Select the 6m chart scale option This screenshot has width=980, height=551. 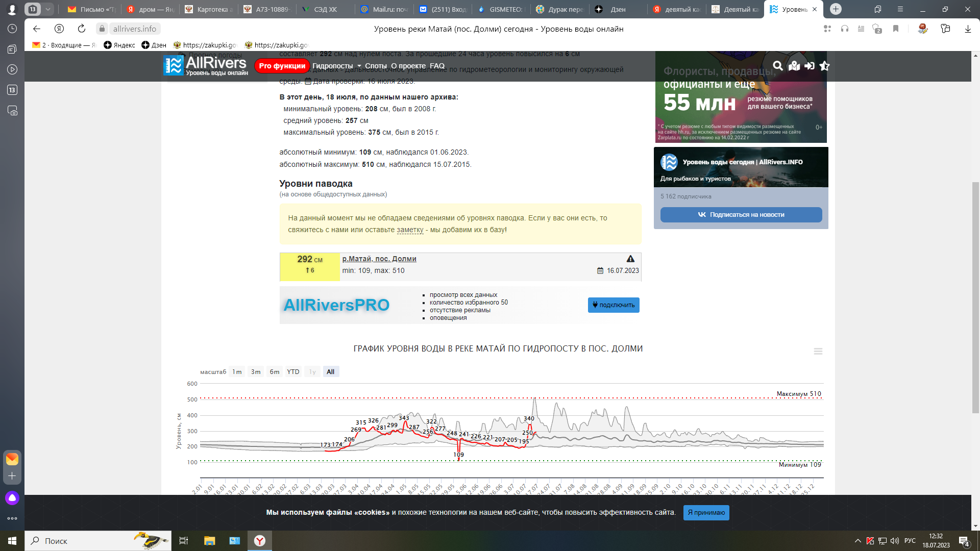coord(275,372)
